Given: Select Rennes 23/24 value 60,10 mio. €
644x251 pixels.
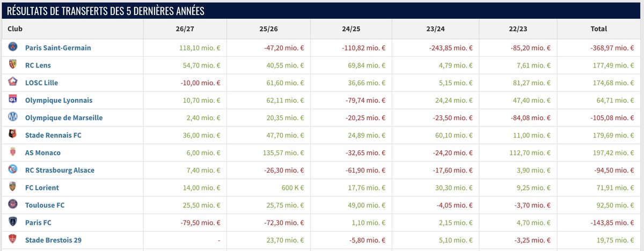Looking at the screenshot, I should point(453,135).
